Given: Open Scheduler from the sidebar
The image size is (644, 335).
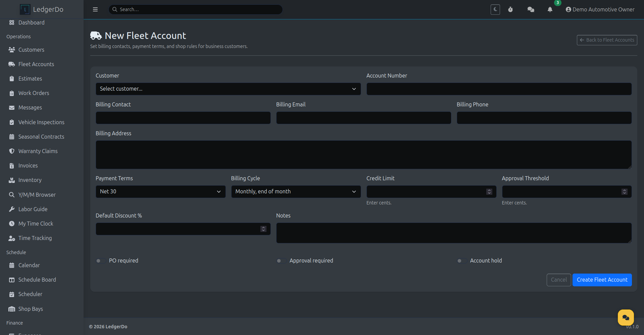Looking at the screenshot, I should point(30,294).
